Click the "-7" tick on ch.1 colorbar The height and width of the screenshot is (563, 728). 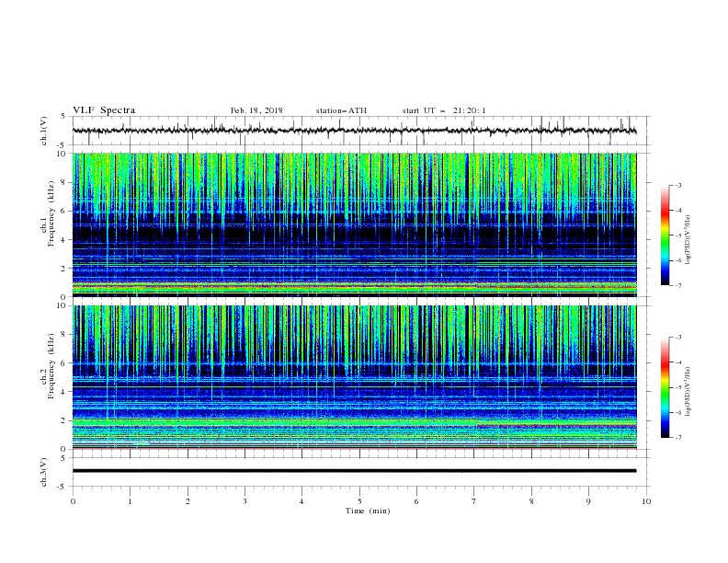click(678, 285)
